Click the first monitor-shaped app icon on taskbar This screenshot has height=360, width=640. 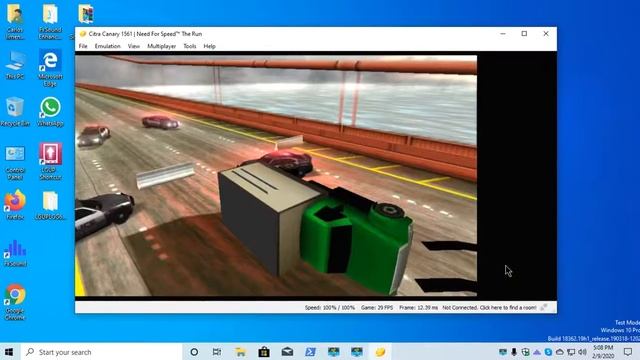point(333,352)
